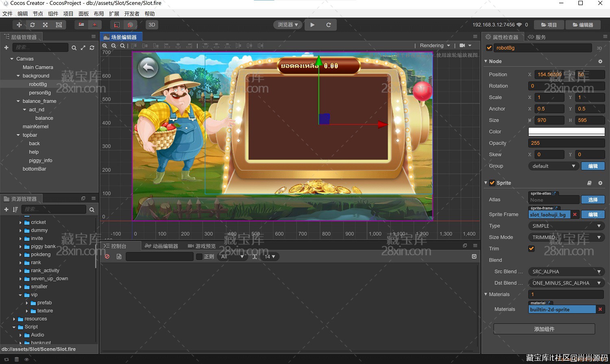Refresh the preview with the reload button
Image resolution: width=610 pixels, height=364 pixels.
point(329,25)
